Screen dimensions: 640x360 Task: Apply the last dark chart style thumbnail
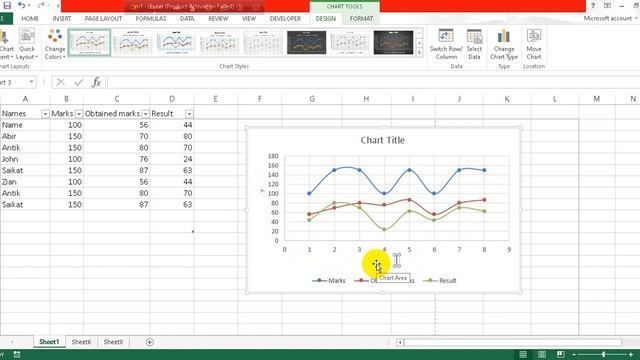393,42
